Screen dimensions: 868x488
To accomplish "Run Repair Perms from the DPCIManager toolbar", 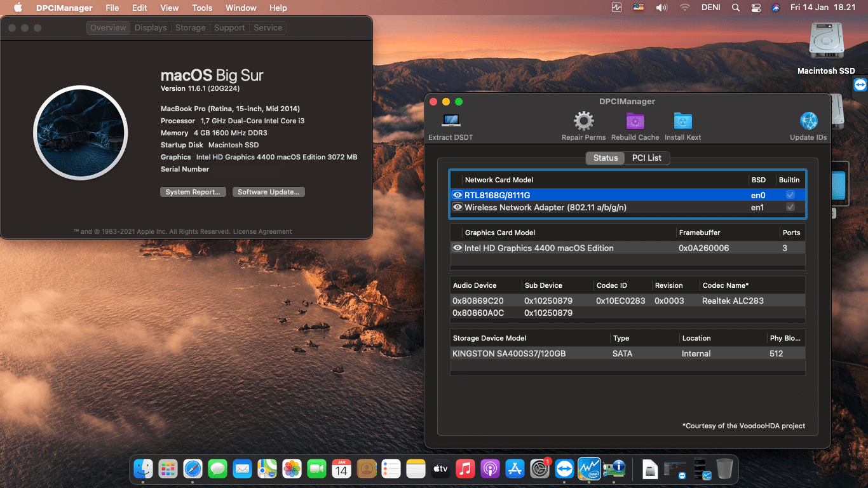I will [583, 121].
